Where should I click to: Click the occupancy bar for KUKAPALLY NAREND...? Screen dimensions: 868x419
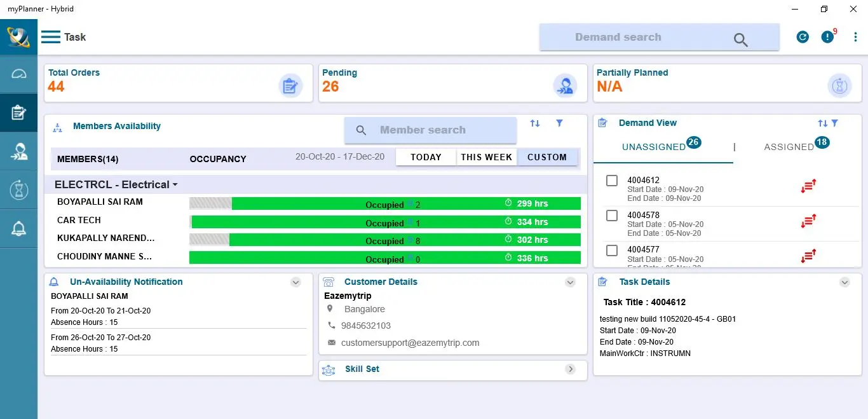385,240
